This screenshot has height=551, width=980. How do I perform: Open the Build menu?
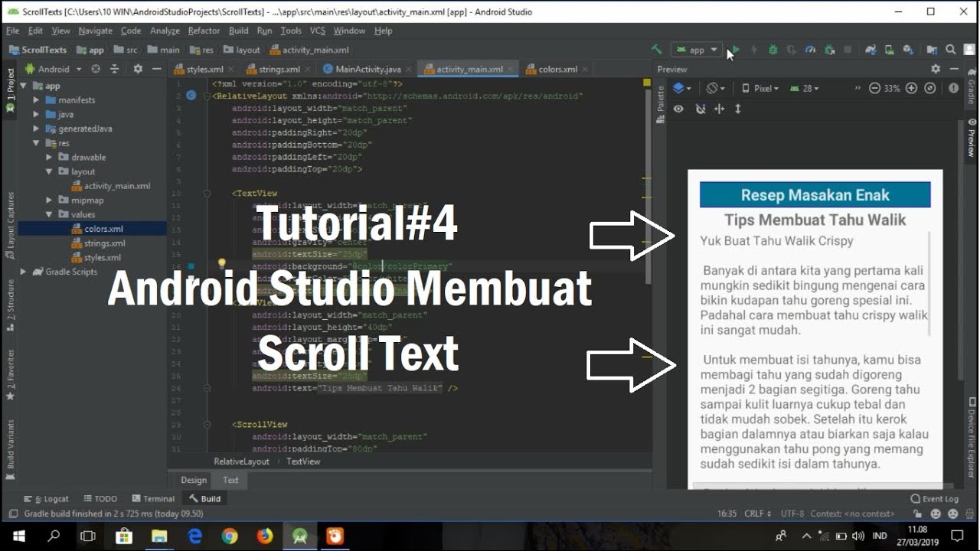239,31
